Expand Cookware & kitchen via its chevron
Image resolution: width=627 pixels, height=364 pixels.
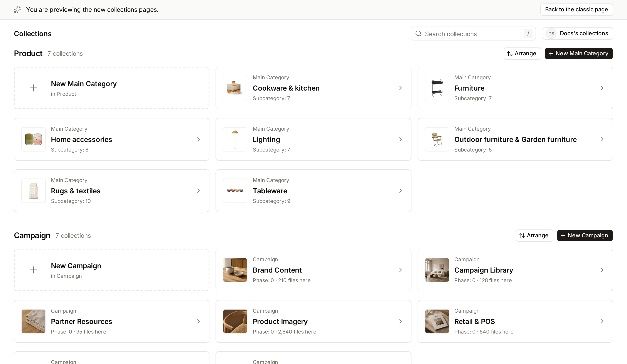tap(400, 88)
